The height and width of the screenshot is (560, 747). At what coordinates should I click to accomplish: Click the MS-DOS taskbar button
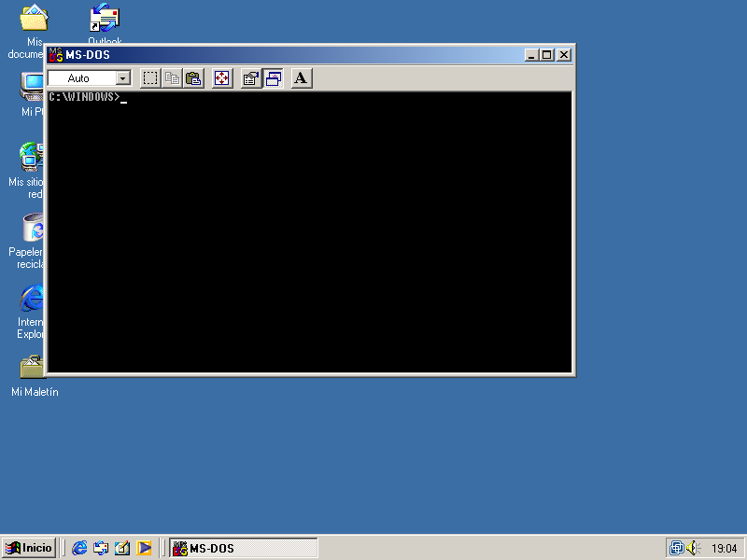(x=243, y=548)
